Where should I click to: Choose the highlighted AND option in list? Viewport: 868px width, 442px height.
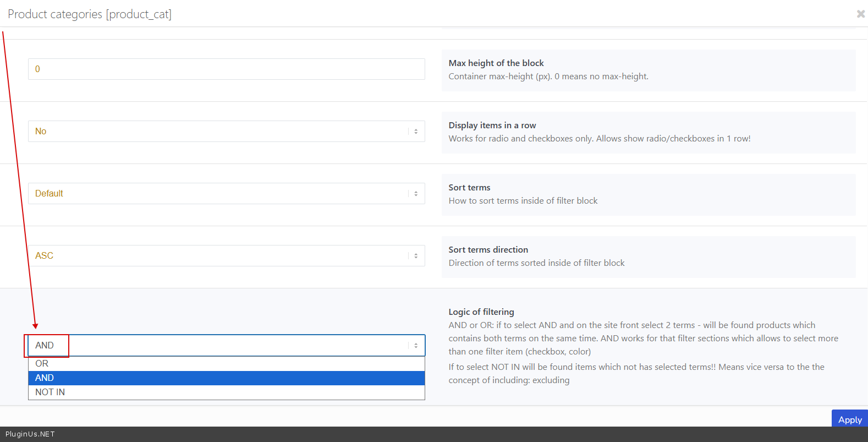pos(226,378)
